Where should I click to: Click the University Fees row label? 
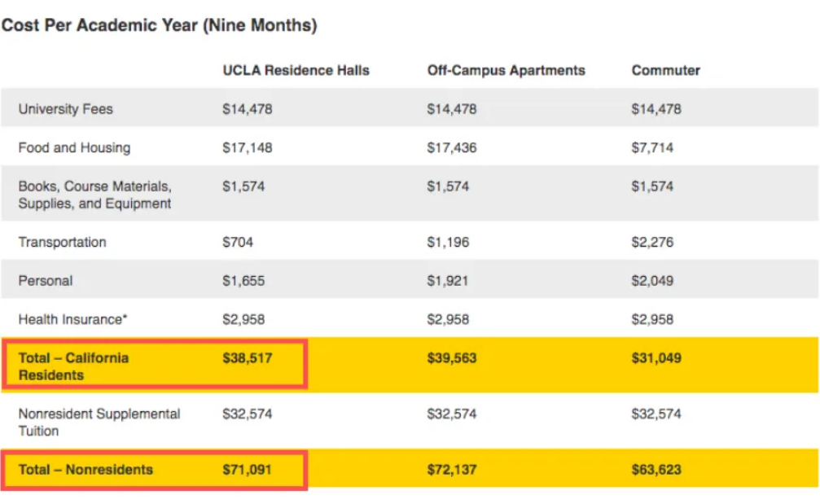point(66,109)
